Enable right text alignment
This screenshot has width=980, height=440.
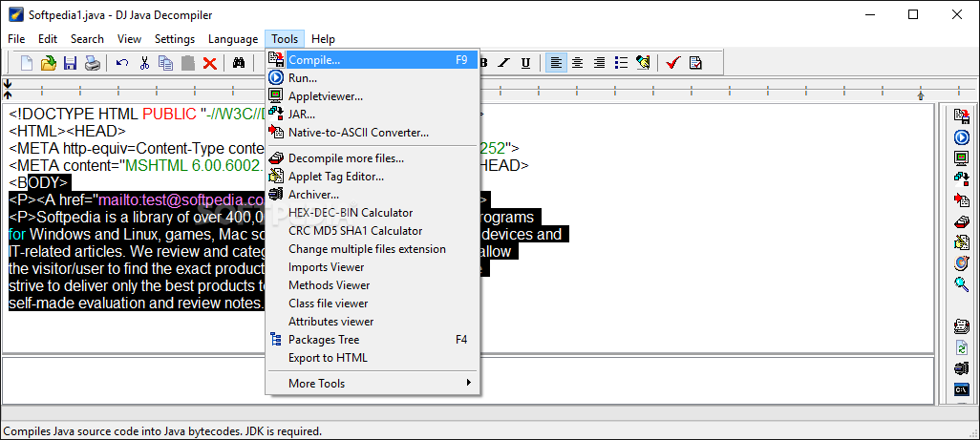click(599, 63)
